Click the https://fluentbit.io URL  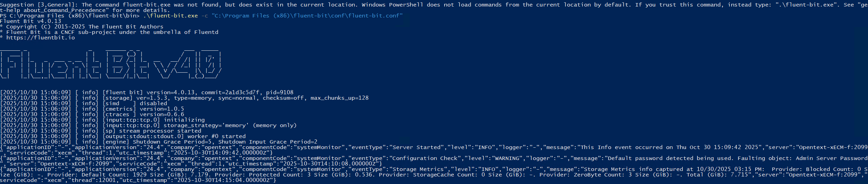click(41, 38)
